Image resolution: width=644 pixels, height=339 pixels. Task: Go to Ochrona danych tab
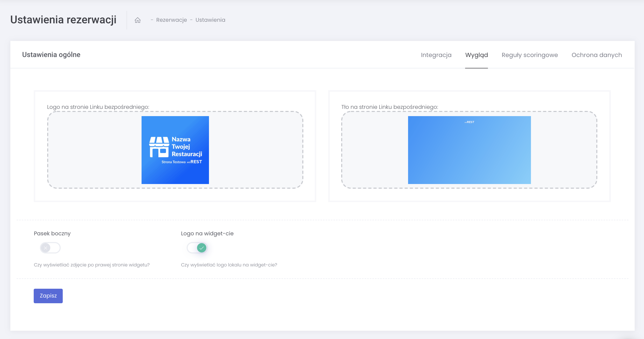click(597, 55)
